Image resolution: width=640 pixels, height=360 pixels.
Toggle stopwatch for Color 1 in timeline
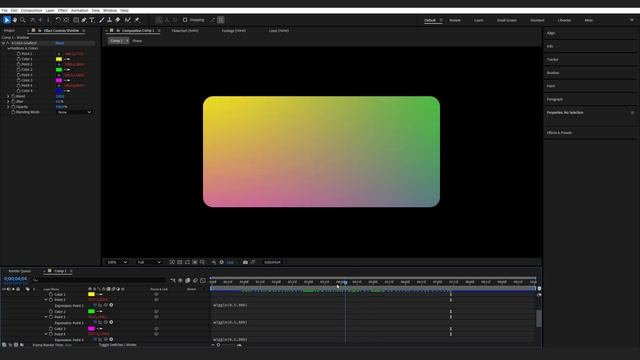[x=51, y=294]
